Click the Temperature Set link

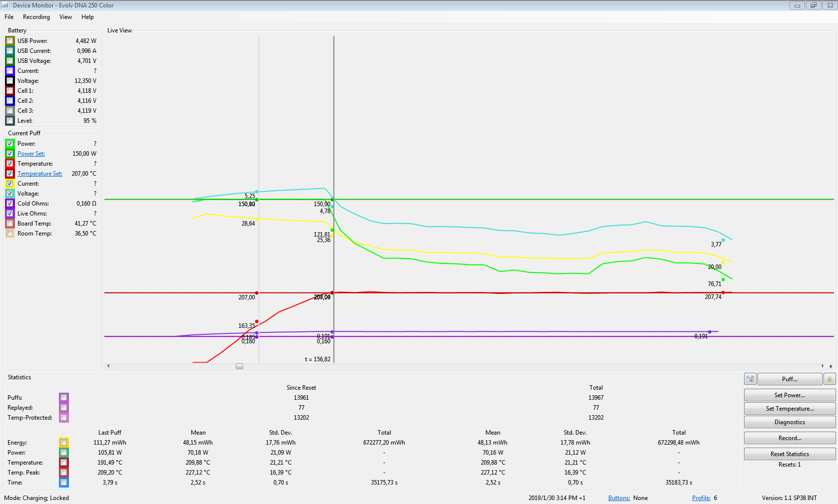tap(40, 174)
